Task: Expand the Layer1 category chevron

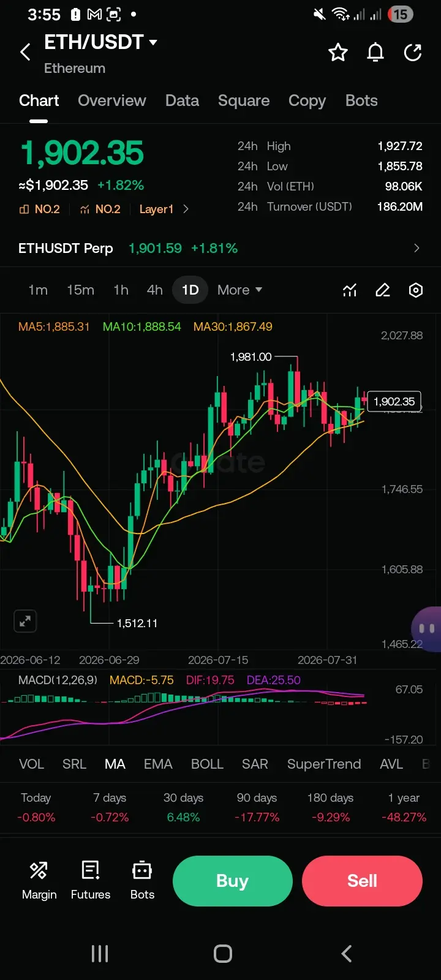Action: [x=186, y=209]
